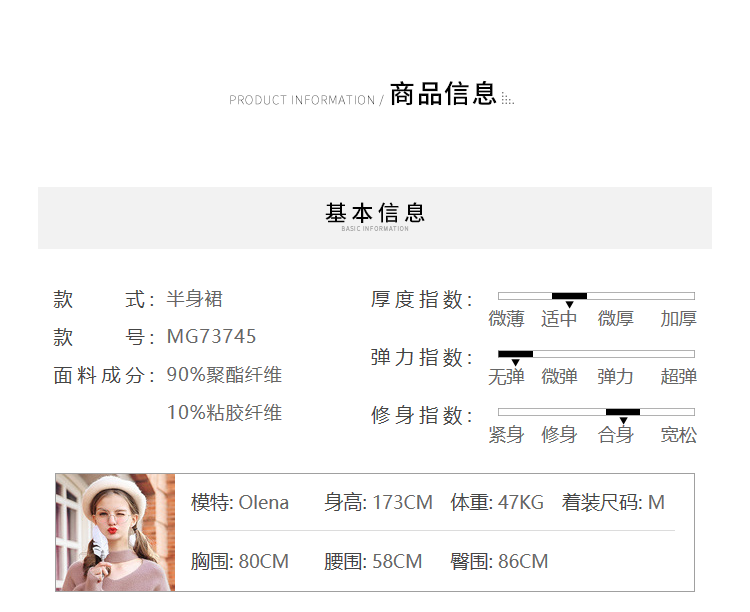Viewport: 750px width, 612px height.
Task: Open the model Olena photo thumbnail
Action: [115, 532]
